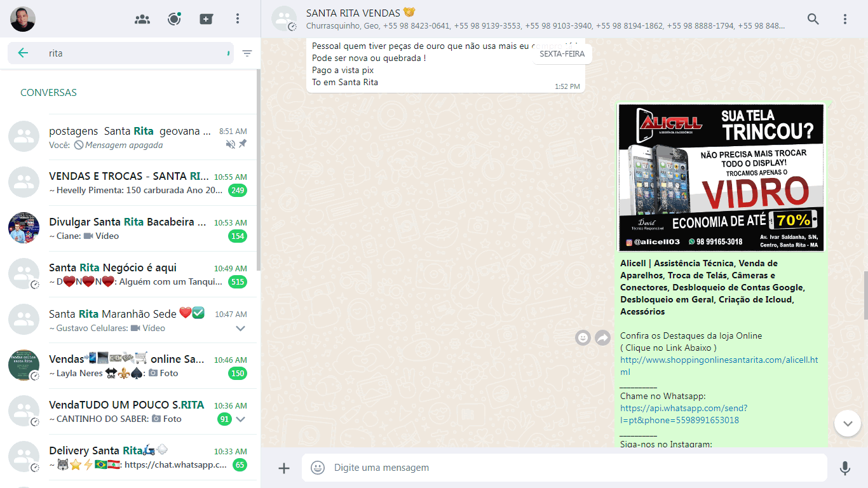868x488 pixels.
Task: Expand chevron on Santa Rita Maranhão Sede row
Action: 240,329
